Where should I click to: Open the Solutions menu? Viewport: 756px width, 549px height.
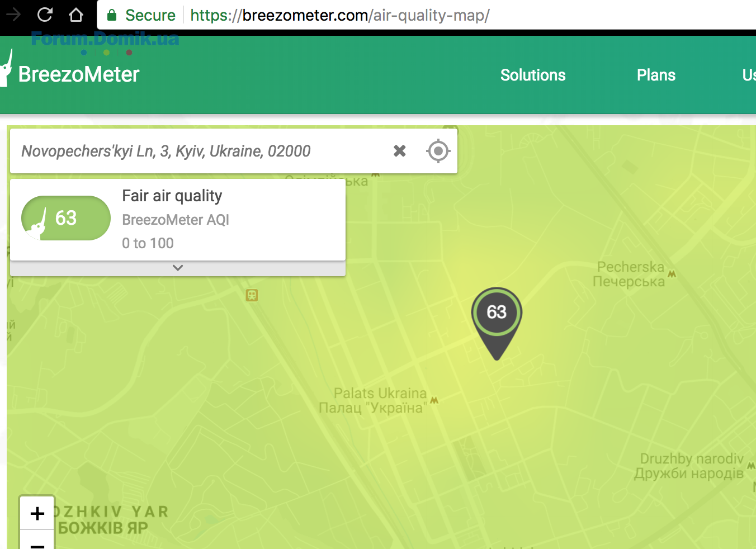point(533,75)
